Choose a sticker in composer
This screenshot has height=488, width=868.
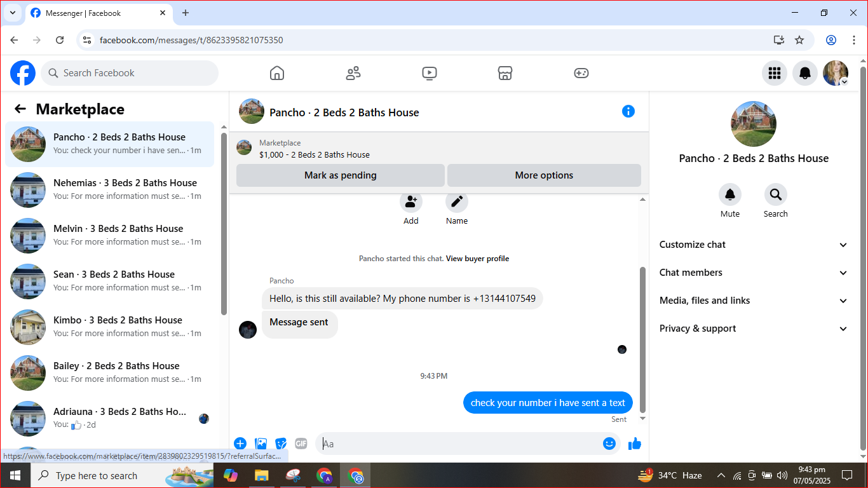pos(281,444)
